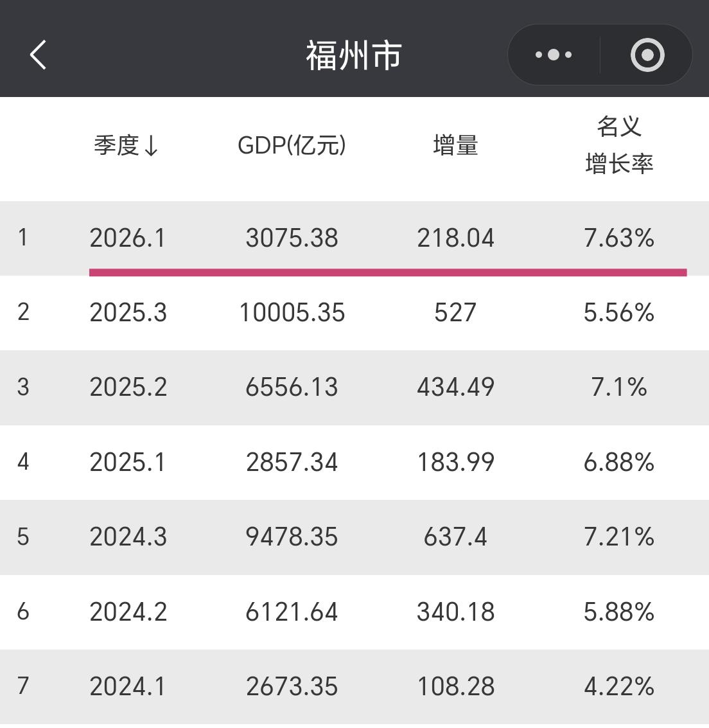Click the back arrow to leave 福州市 page
The image size is (709, 728).
tap(38, 54)
